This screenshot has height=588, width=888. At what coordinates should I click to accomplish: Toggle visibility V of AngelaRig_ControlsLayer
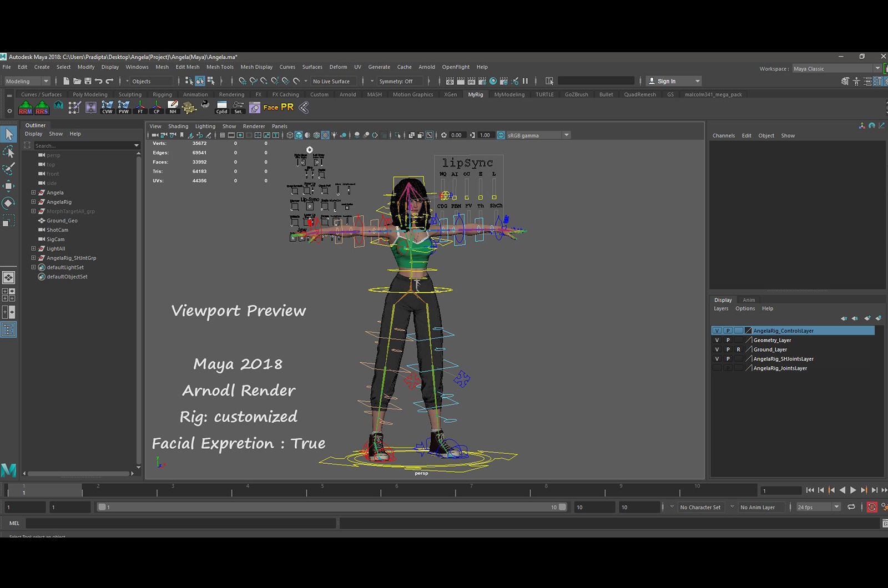pos(717,331)
